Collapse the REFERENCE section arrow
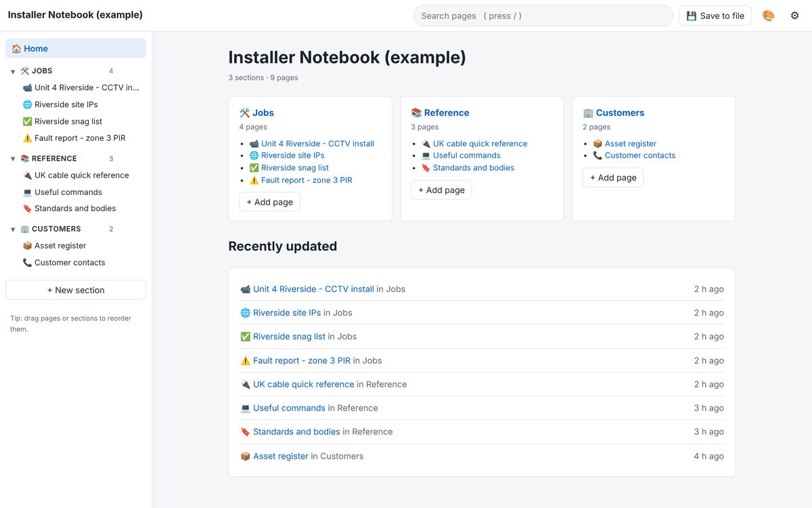The height and width of the screenshot is (508, 812). tap(13, 159)
